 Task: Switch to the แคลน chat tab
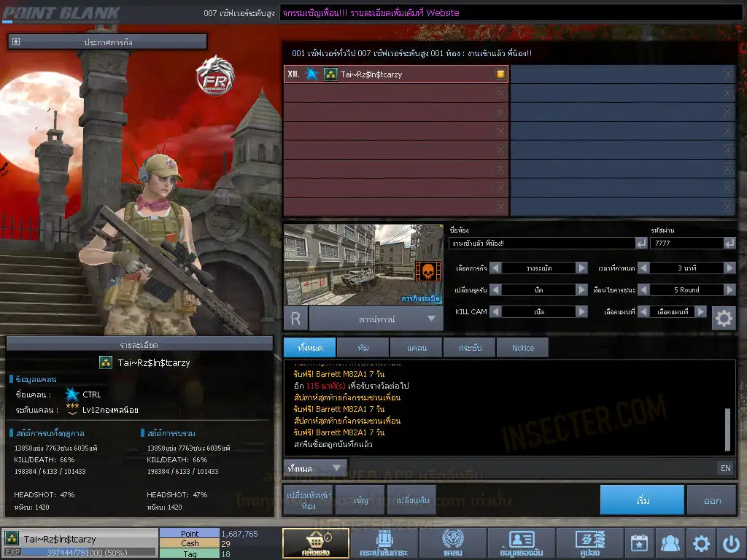tap(415, 348)
